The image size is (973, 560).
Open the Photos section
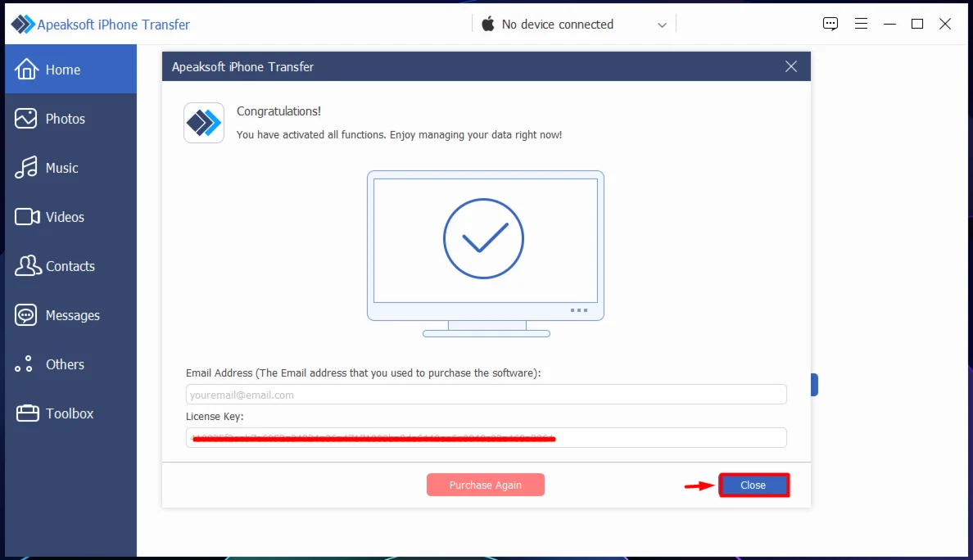click(70, 119)
